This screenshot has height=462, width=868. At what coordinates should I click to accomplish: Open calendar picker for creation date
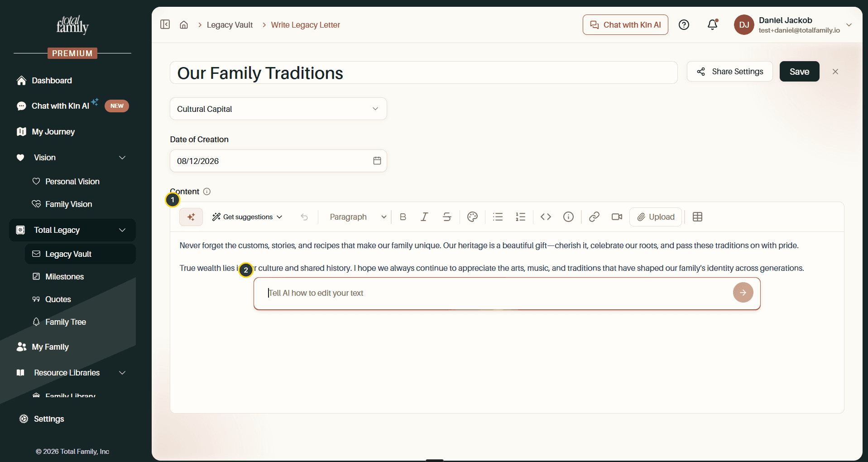pos(377,161)
